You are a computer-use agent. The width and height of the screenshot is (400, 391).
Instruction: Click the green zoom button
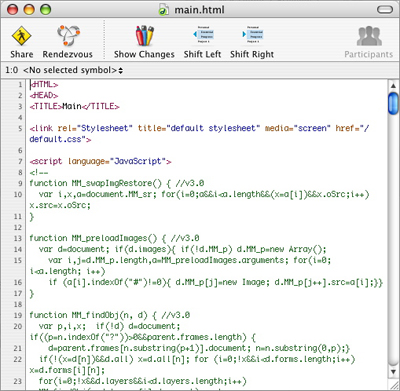(x=46, y=9)
